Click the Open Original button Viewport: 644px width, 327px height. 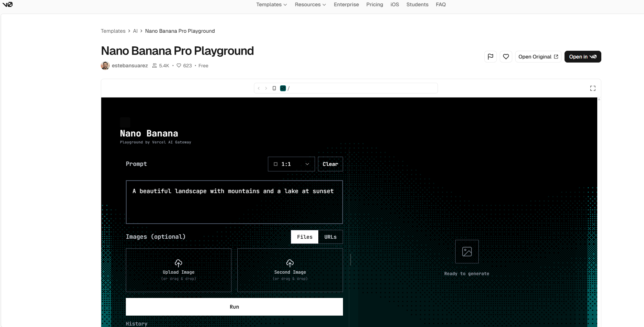(x=538, y=57)
